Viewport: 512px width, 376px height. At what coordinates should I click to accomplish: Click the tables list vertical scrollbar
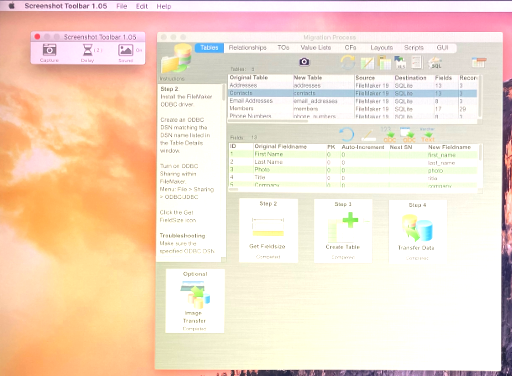coord(479,97)
